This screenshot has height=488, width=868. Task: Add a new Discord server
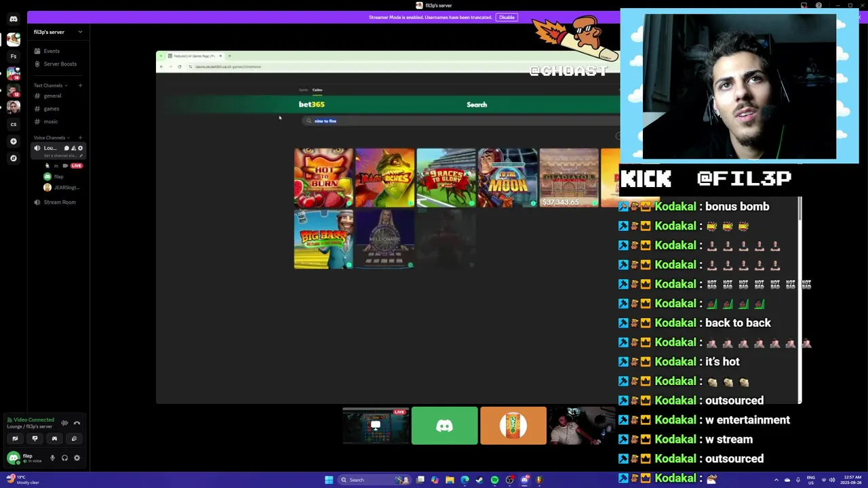[14, 141]
